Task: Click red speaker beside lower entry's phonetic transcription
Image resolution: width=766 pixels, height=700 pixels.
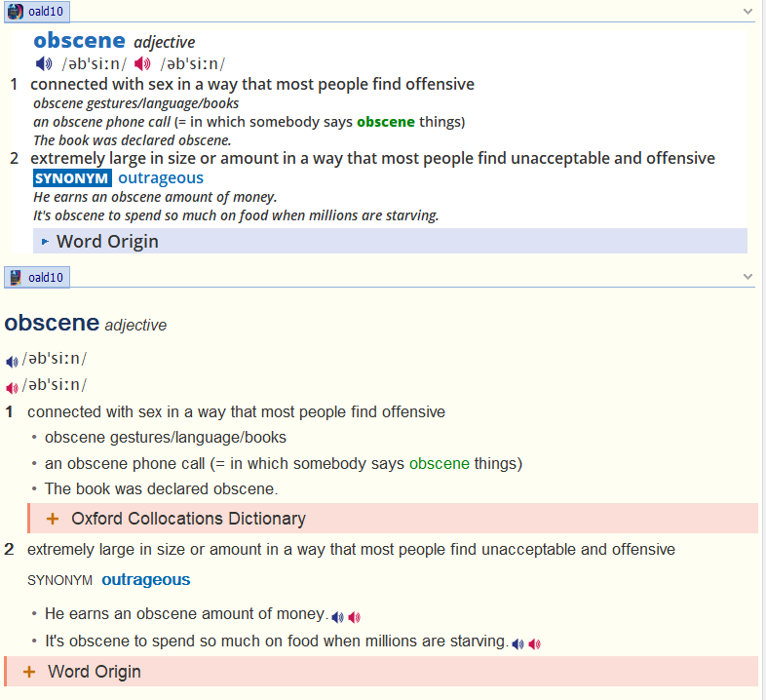Action: coord(12,387)
